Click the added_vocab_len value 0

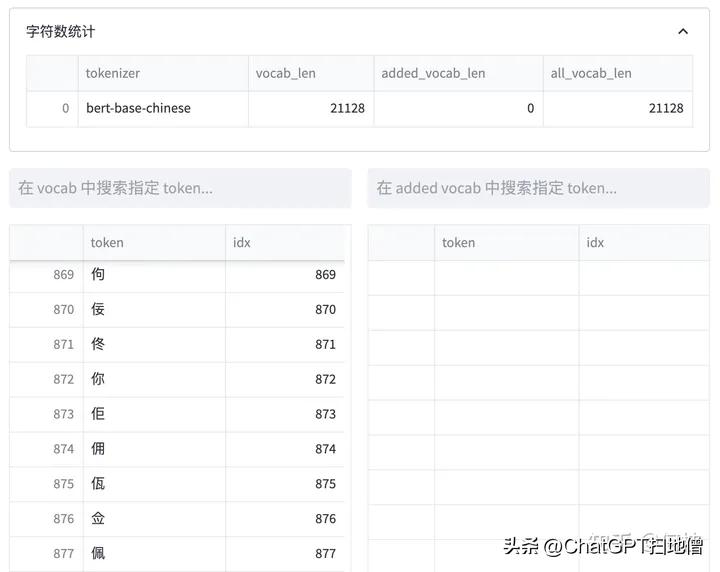click(530, 108)
